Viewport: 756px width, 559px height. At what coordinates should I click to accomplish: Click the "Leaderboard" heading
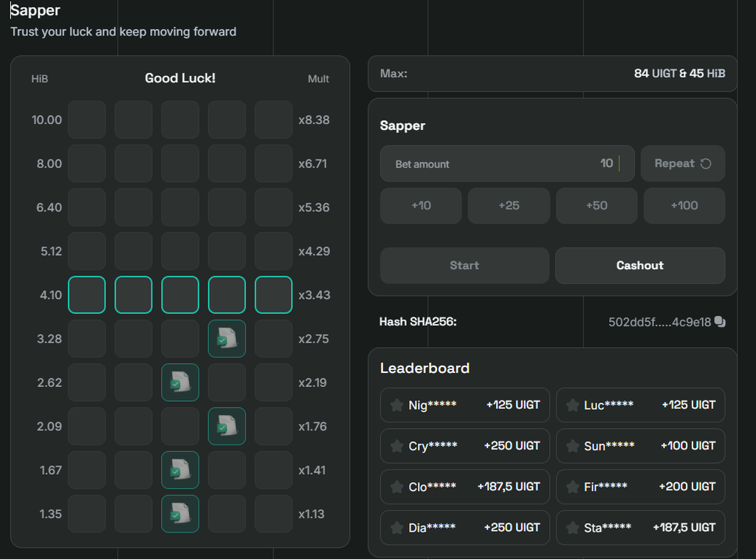pyautogui.click(x=425, y=368)
